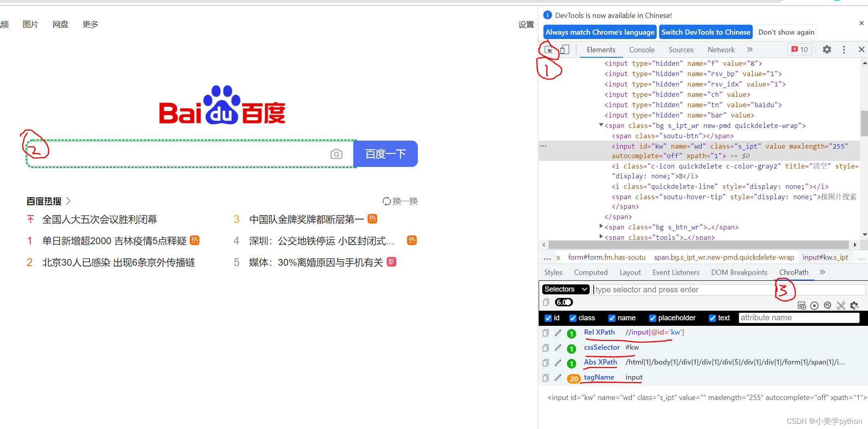Copy all selectors icon beside 6.0 toggle
This screenshot has width=868, height=429.
[546, 302]
